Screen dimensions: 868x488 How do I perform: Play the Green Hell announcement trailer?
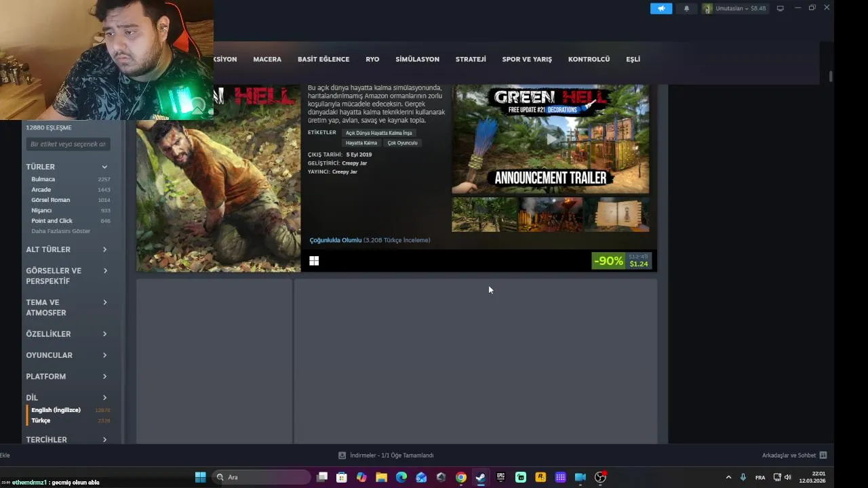click(551, 139)
